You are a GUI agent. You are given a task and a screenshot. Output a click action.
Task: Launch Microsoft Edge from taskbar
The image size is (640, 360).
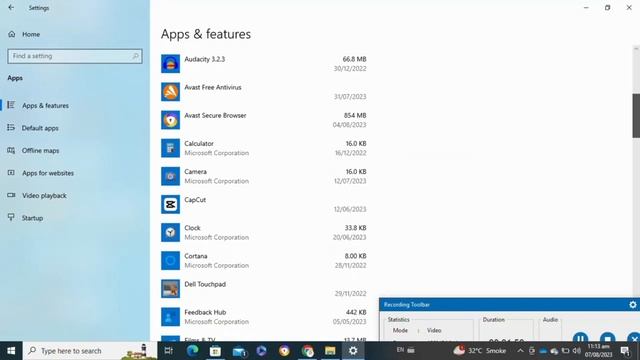coord(192,351)
